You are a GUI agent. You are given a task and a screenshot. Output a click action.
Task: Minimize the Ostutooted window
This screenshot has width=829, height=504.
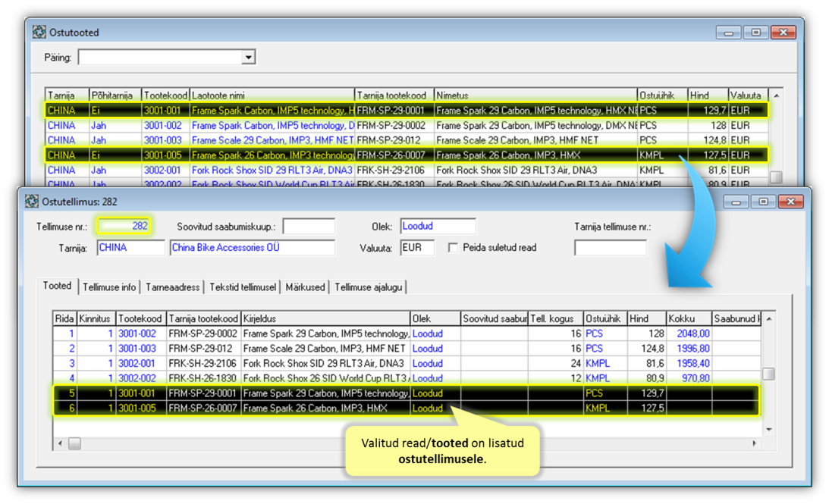(728, 33)
